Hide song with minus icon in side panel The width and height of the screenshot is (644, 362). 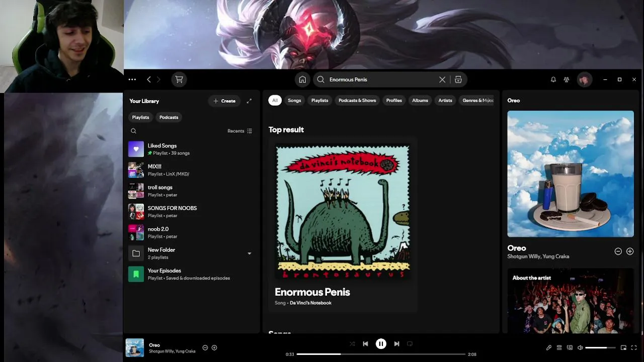pyautogui.click(x=618, y=251)
